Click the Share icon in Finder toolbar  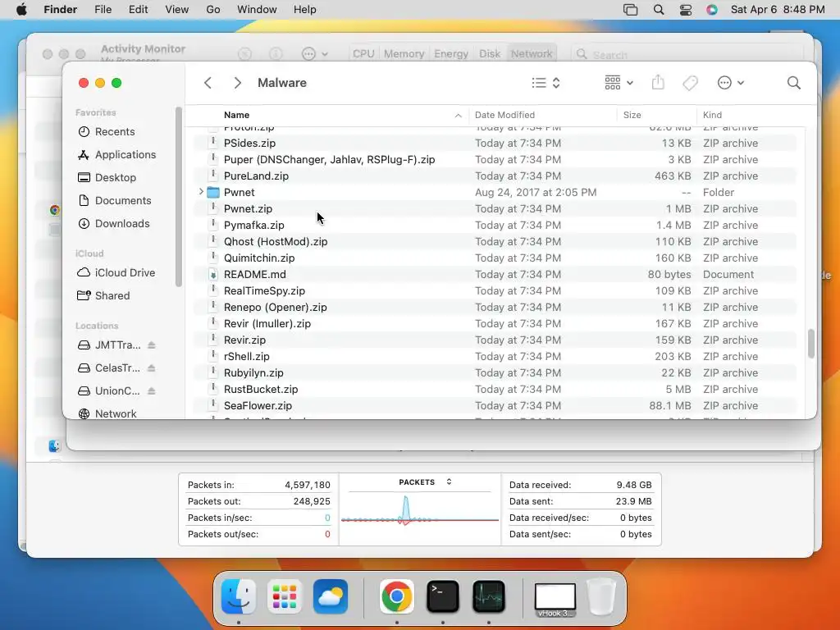[x=658, y=83]
